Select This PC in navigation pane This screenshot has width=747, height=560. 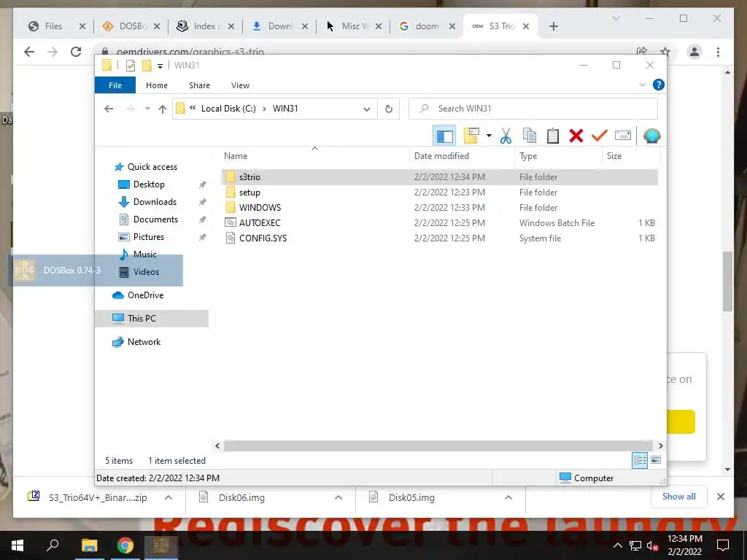(x=152, y=319)
